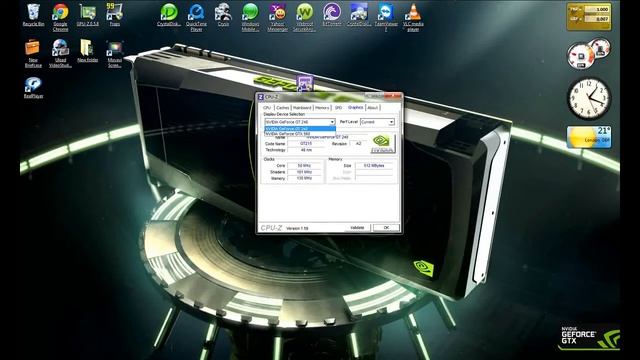This screenshot has height=360, width=640.
Task: Click the OK button in CPU-Z
Action: click(387, 228)
